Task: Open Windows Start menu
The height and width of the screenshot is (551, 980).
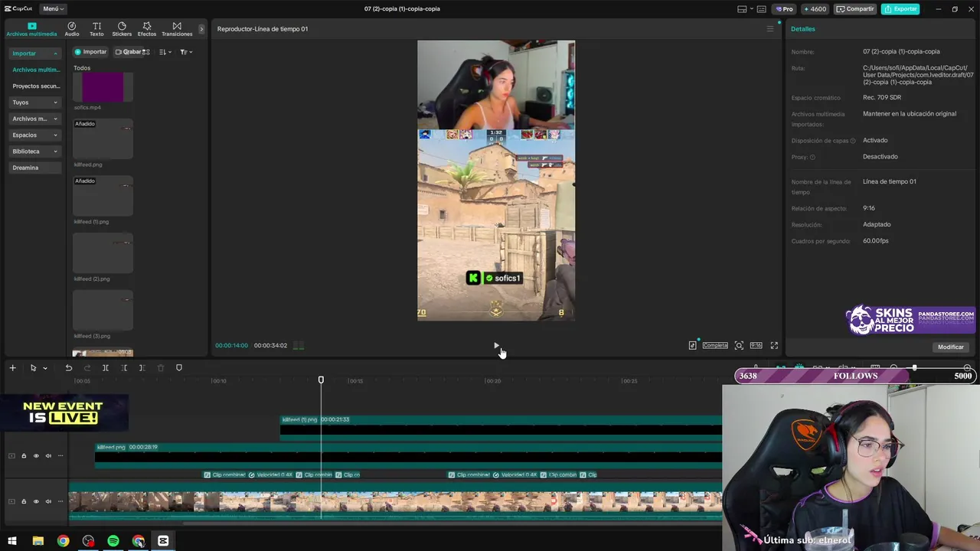Action: pos(12,541)
